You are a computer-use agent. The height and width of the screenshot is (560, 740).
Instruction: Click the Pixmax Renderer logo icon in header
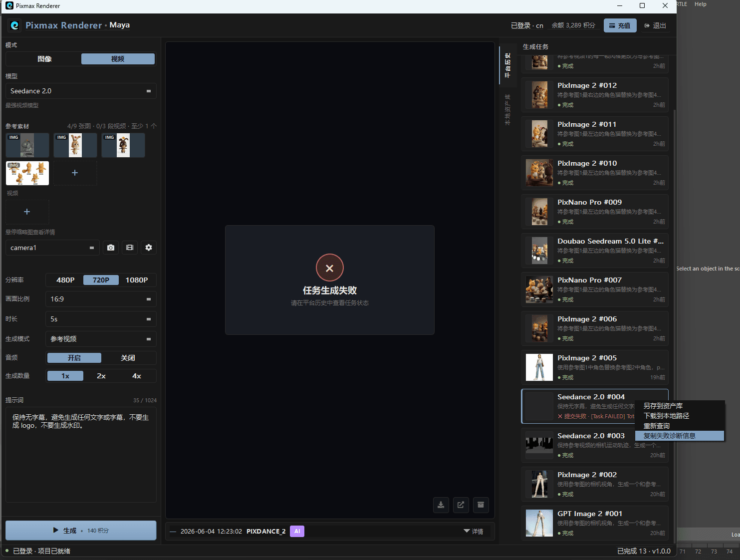14,25
